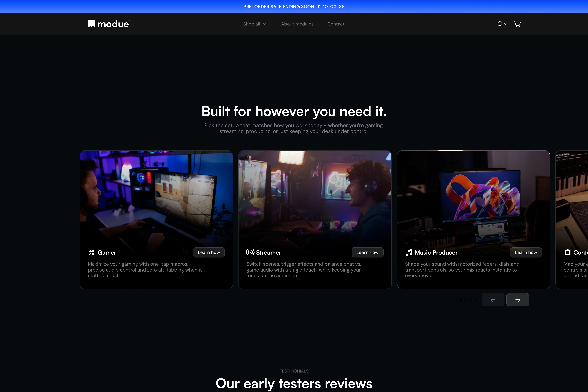Image resolution: width=588 pixels, height=392 pixels.
Task: Click the pre-order sale banner text
Action: point(279,7)
